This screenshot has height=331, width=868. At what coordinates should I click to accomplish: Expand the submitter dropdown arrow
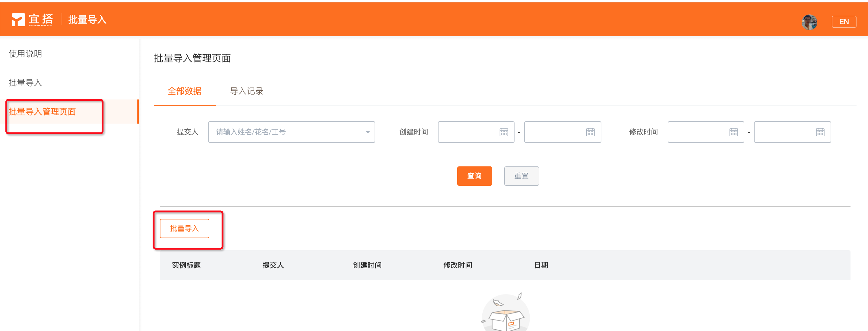tap(368, 132)
